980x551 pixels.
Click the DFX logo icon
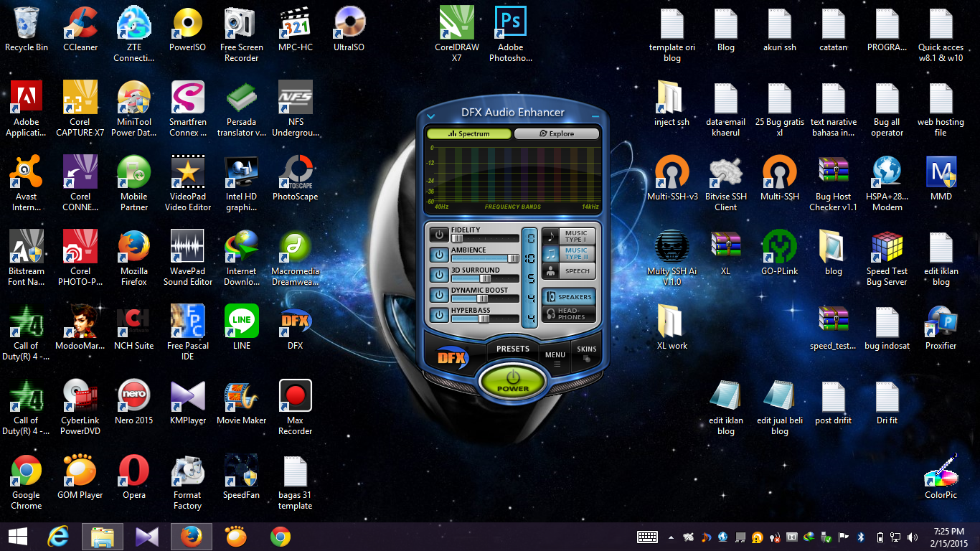click(x=451, y=357)
